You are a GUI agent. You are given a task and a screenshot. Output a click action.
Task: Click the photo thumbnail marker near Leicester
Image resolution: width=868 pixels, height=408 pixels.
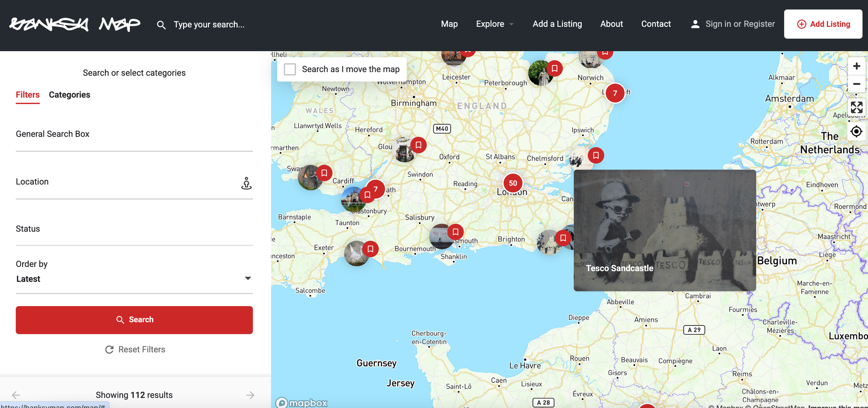click(454, 58)
